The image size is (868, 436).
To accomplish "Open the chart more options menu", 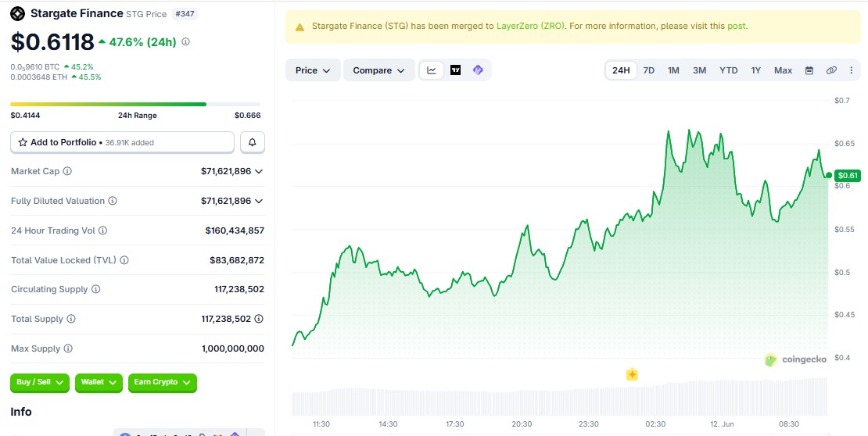I will click(852, 70).
